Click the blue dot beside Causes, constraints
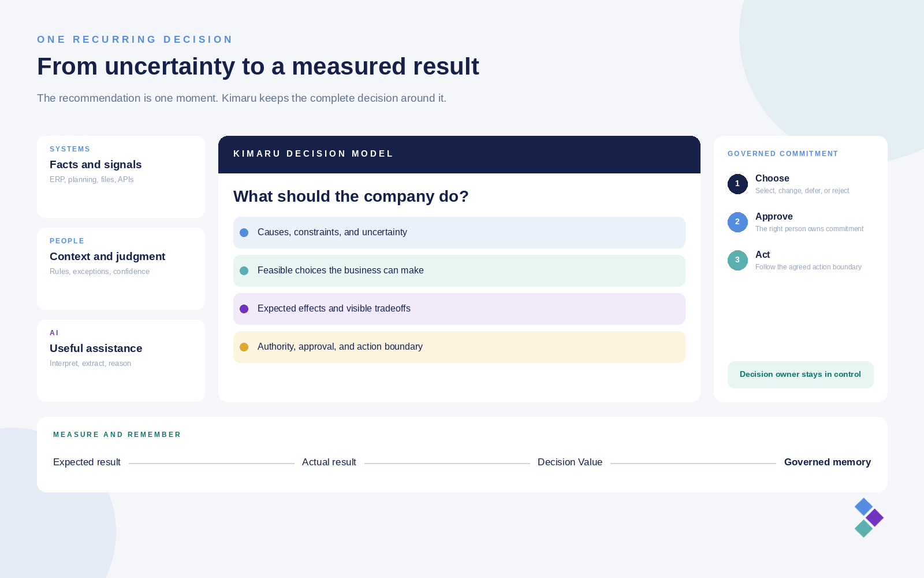Viewport: 924px width, 578px height. click(x=244, y=232)
